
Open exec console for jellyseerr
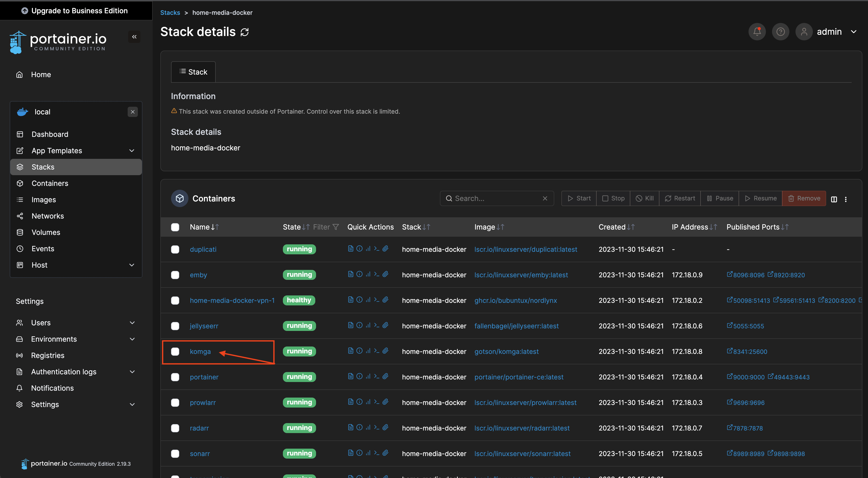377,325
